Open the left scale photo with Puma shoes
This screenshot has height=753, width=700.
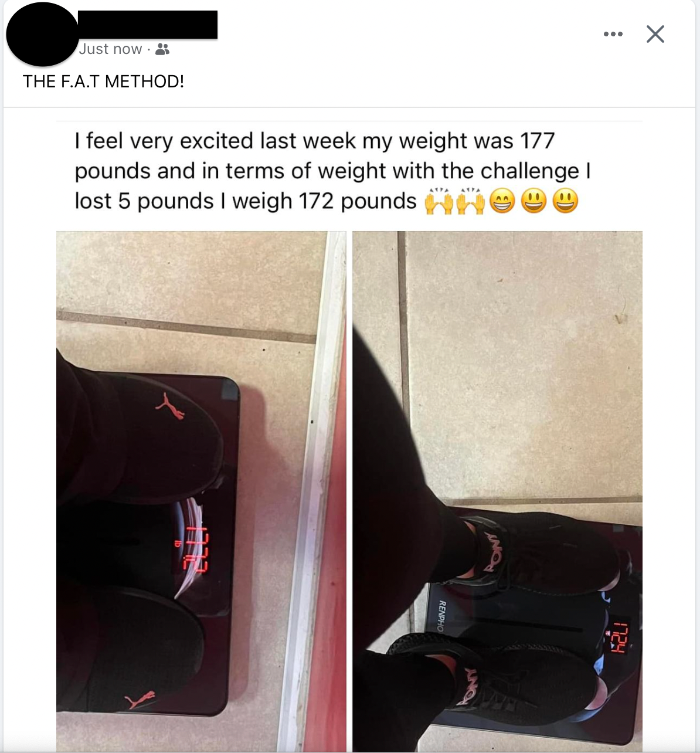(201, 491)
